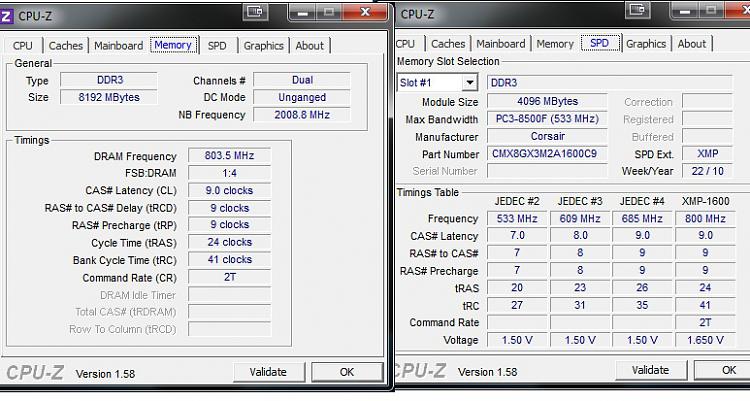Click the XMP-1600 Command Rate 2T cell

pos(706,323)
